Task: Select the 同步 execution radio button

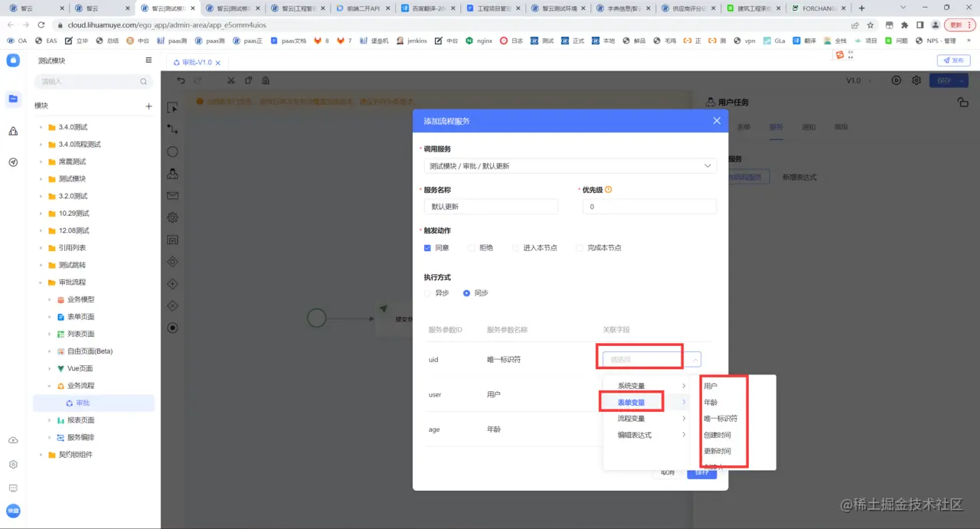Action: click(466, 293)
